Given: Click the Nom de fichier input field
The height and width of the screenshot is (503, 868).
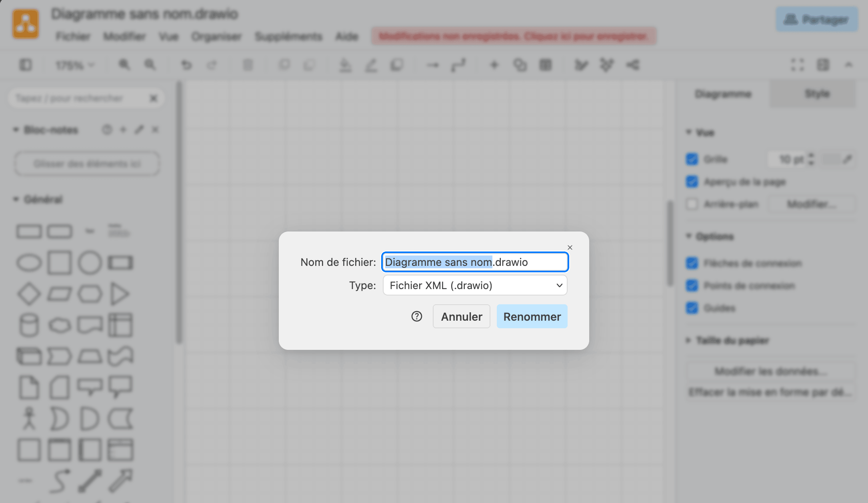Looking at the screenshot, I should [x=475, y=262].
